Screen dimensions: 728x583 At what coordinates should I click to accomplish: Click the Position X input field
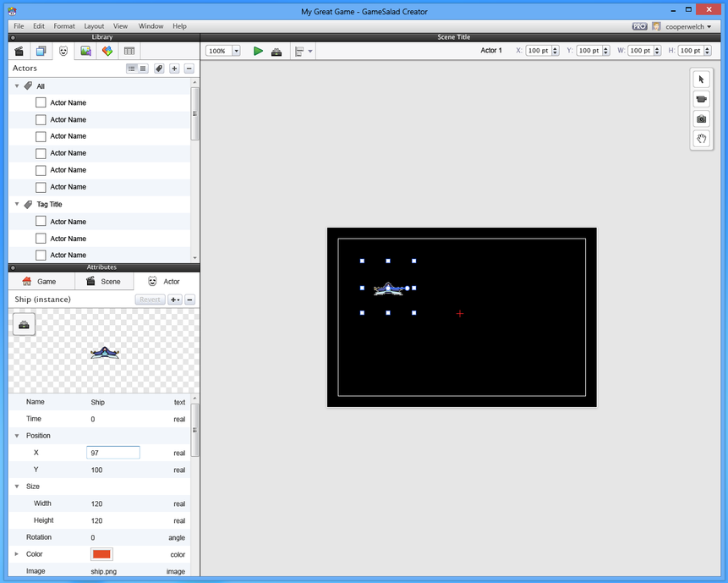tap(113, 453)
